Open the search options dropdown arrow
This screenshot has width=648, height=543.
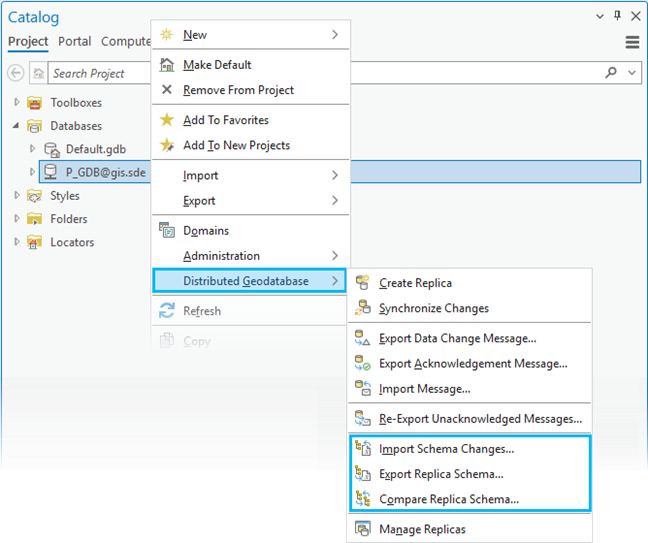632,73
